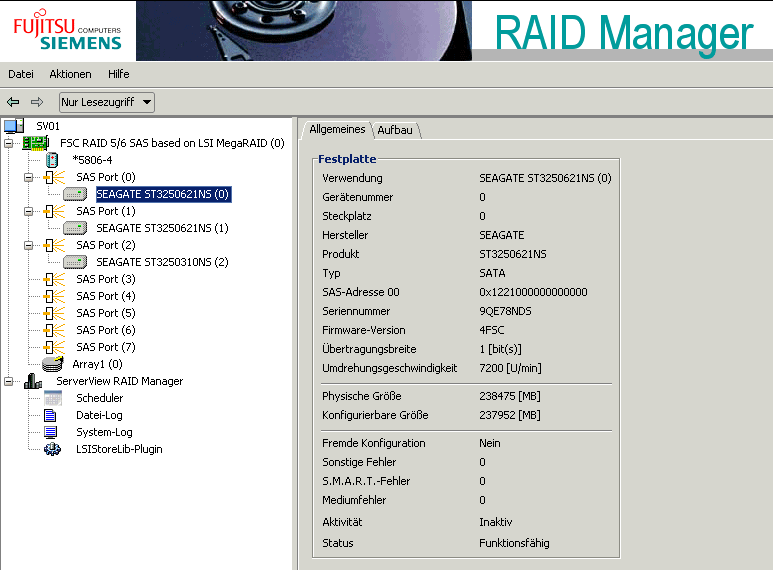
Task: Select SAS Port (4) in the tree
Action: (106, 296)
